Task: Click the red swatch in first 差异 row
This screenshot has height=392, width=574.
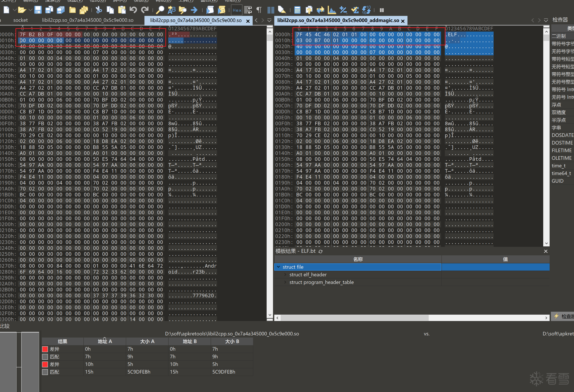Action: coord(45,349)
